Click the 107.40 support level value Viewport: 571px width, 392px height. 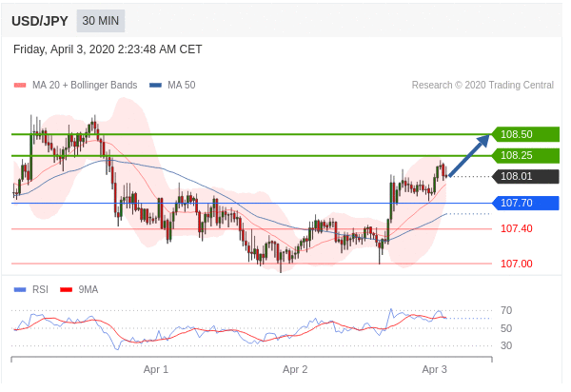tap(517, 229)
